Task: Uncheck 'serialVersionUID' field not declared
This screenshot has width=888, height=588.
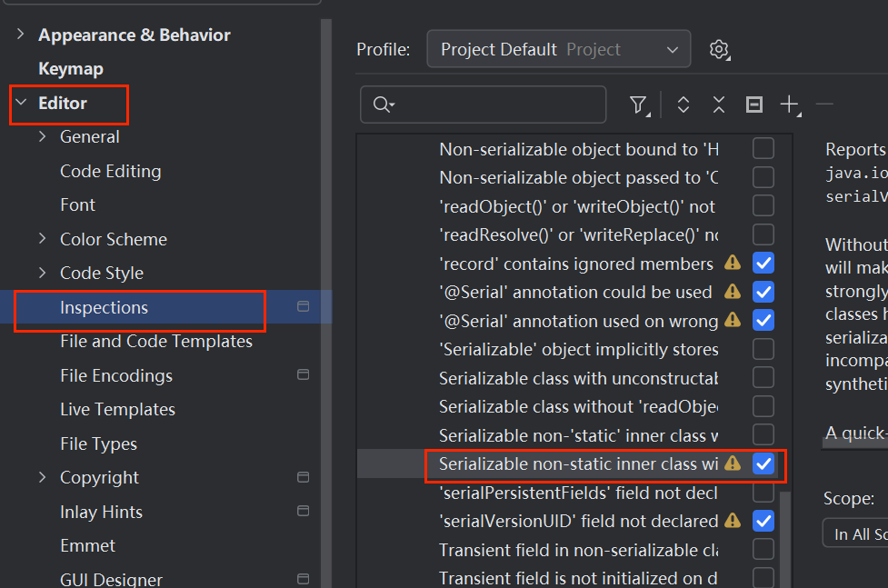Action: tap(763, 521)
